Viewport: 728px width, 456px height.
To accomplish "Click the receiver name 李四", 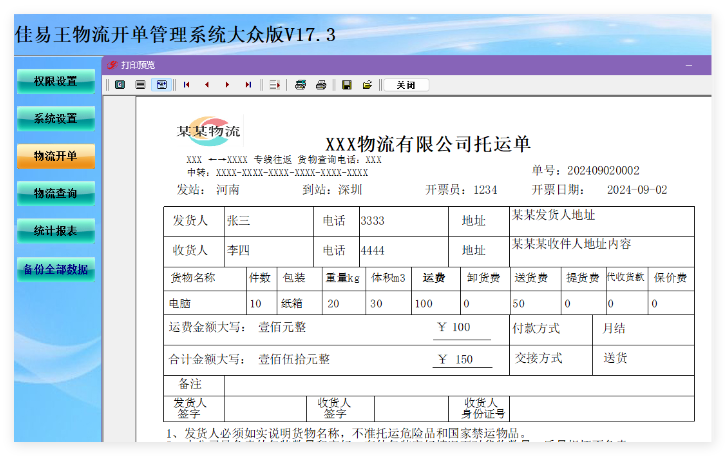I will 239,251.
